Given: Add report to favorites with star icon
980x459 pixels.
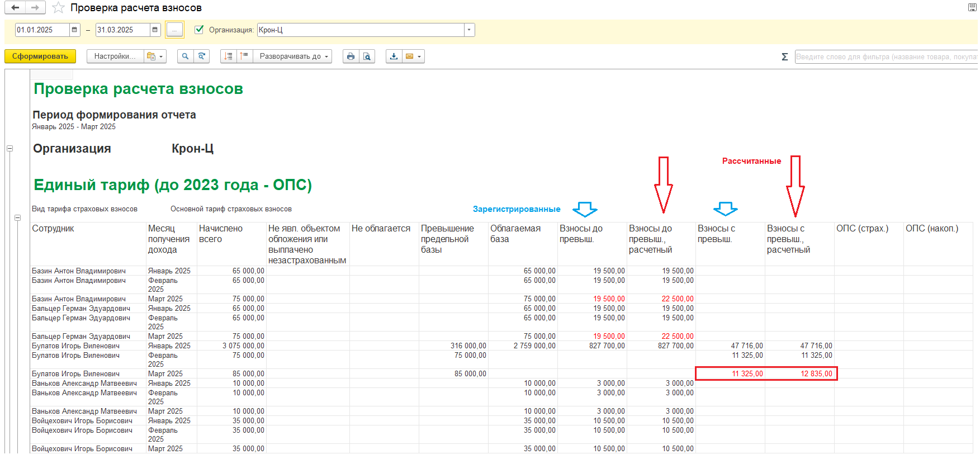Looking at the screenshot, I should click(58, 8).
